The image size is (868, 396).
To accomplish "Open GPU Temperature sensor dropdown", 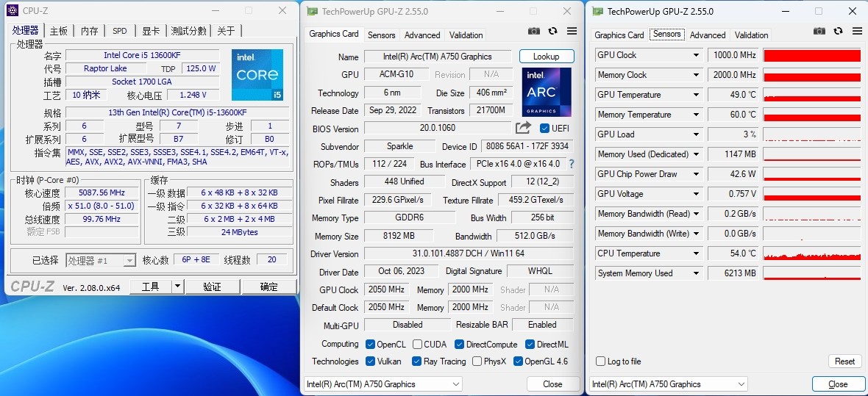I will [696, 95].
